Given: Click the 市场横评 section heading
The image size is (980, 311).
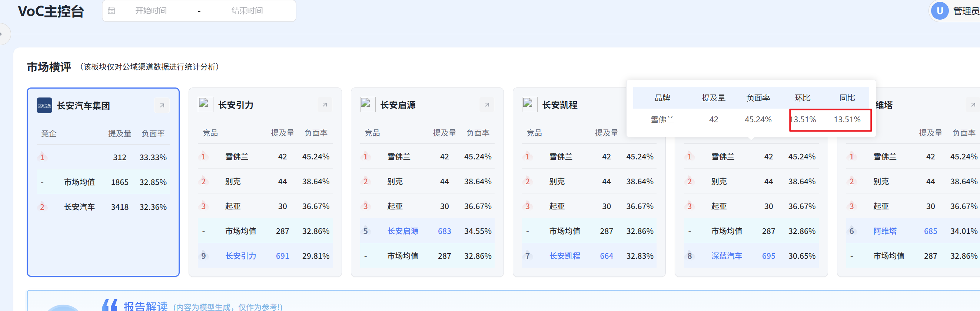Looking at the screenshot, I should click(49, 67).
